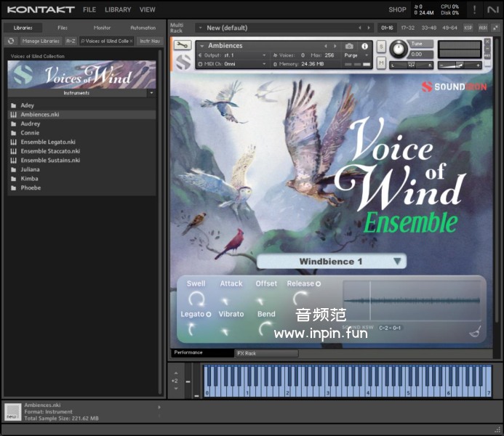Image resolution: width=504 pixels, height=436 pixels.
Task: Click the refresh libraries icon
Action: point(11,41)
